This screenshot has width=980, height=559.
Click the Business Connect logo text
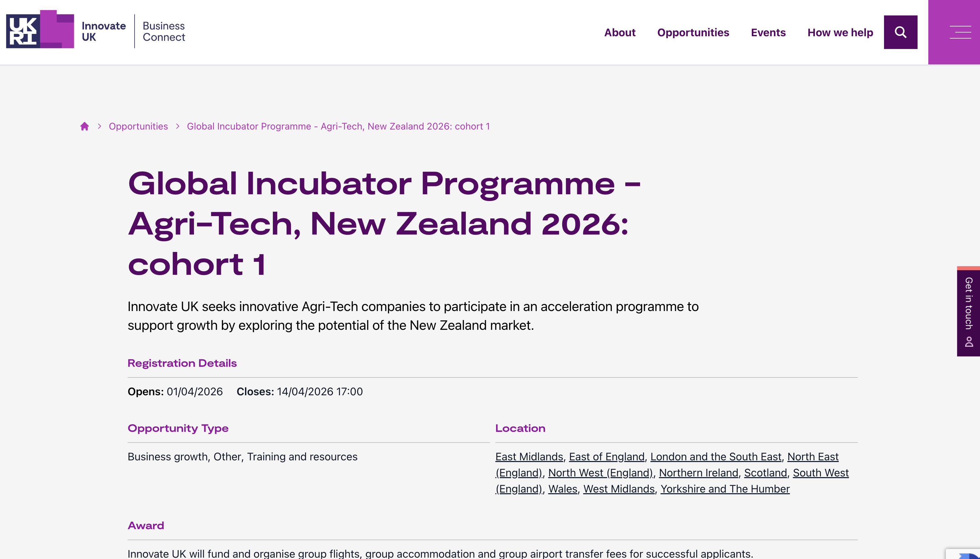click(163, 32)
